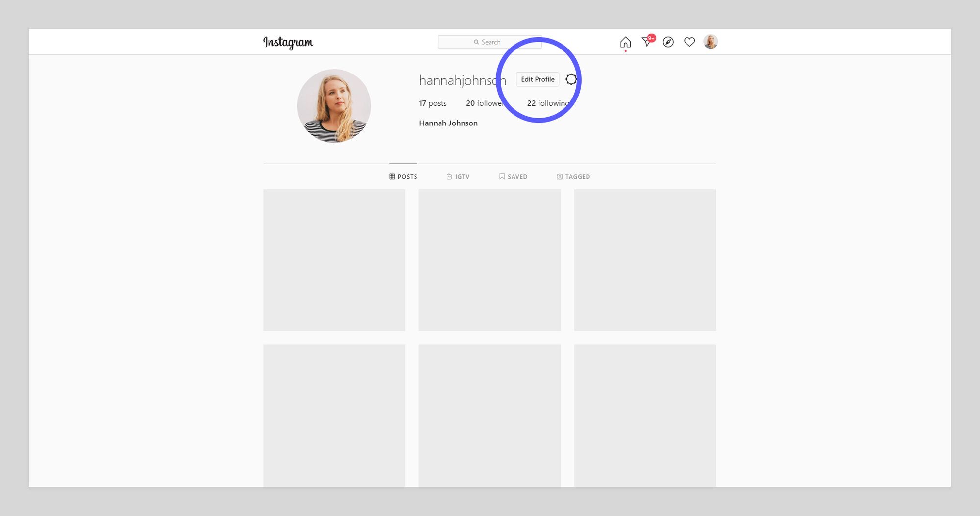Select the username hannahjohnson
The height and width of the screenshot is (516, 980).
coord(462,80)
